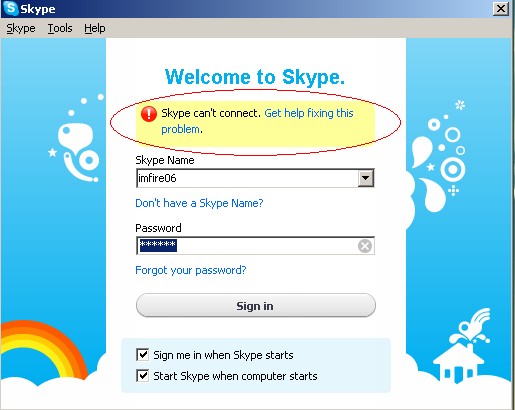Follow the Get help fixing this problem link
The image size is (515, 410).
257,121
